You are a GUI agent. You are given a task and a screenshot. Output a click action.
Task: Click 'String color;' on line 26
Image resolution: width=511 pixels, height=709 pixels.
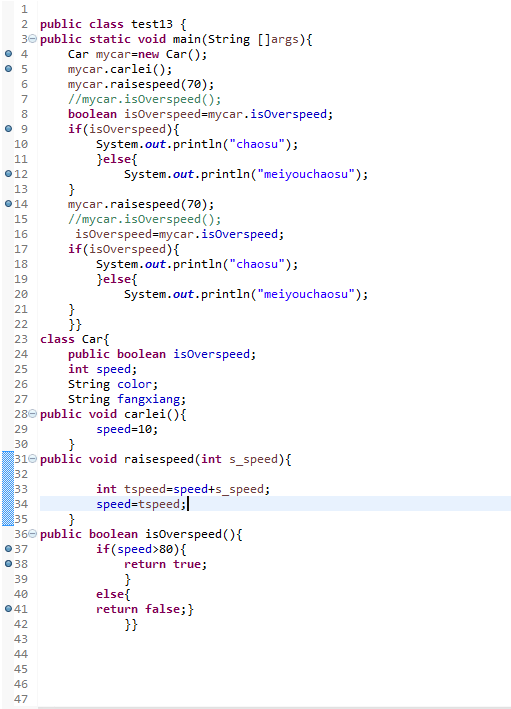(113, 384)
